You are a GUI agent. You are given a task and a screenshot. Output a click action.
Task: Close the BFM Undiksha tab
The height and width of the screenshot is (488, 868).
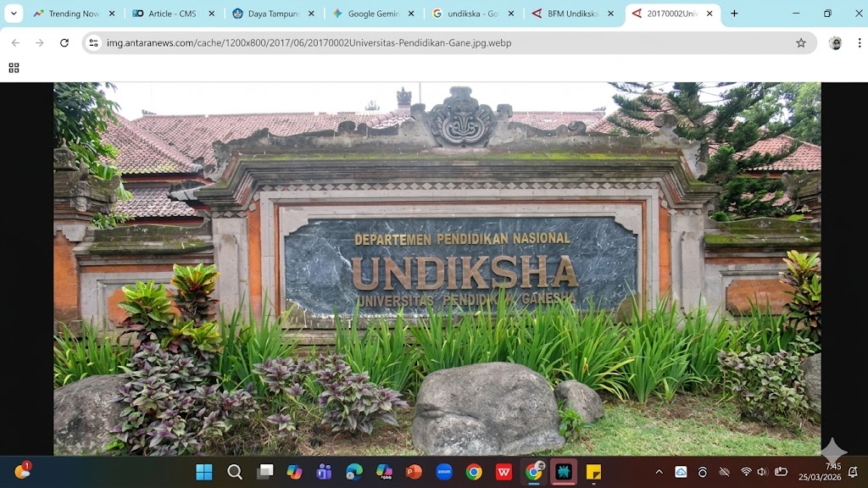[610, 14]
